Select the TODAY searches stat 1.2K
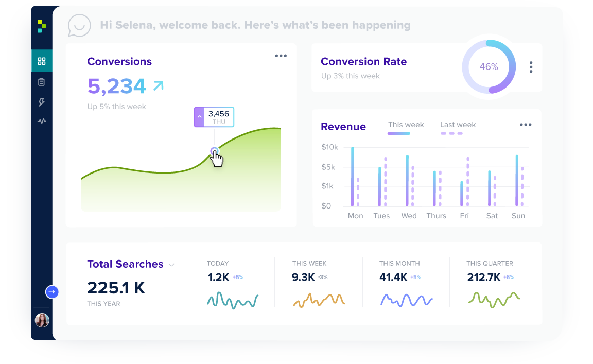Image resolution: width=593 pixels, height=364 pixels. point(218,278)
